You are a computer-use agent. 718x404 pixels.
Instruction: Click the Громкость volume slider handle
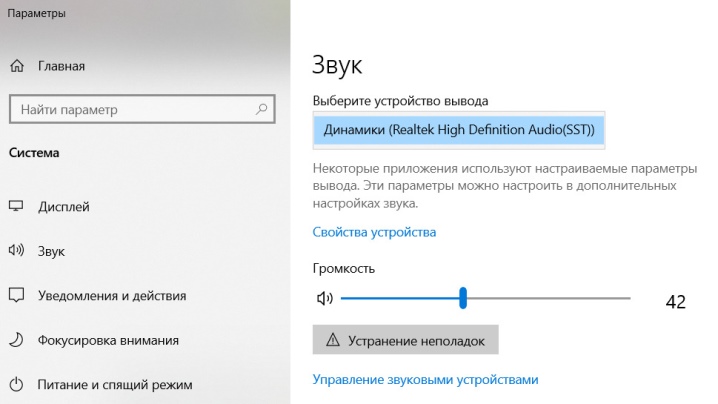click(463, 298)
